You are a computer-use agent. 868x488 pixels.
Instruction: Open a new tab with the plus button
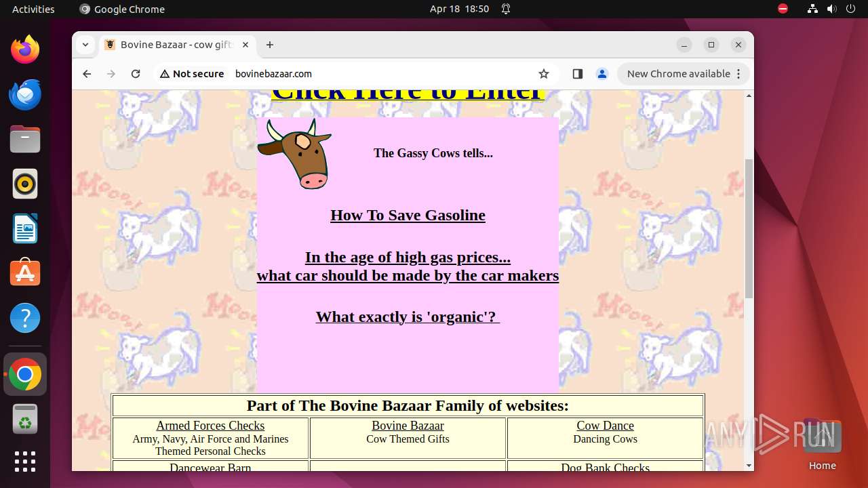(270, 45)
